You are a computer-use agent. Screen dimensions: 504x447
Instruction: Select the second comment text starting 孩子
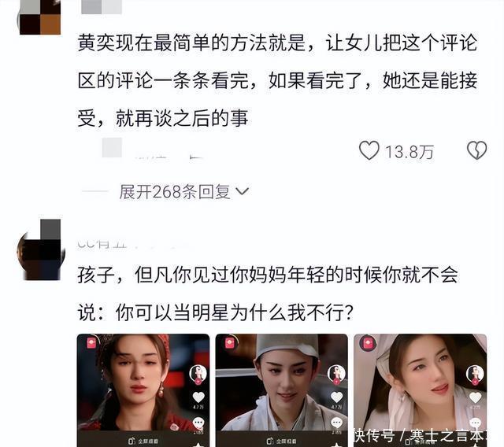pos(268,294)
